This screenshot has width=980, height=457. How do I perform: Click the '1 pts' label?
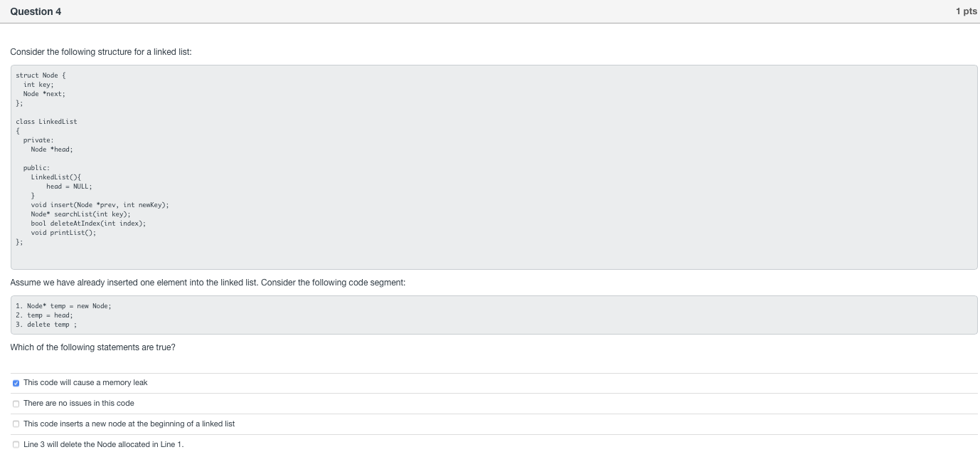coord(966,11)
